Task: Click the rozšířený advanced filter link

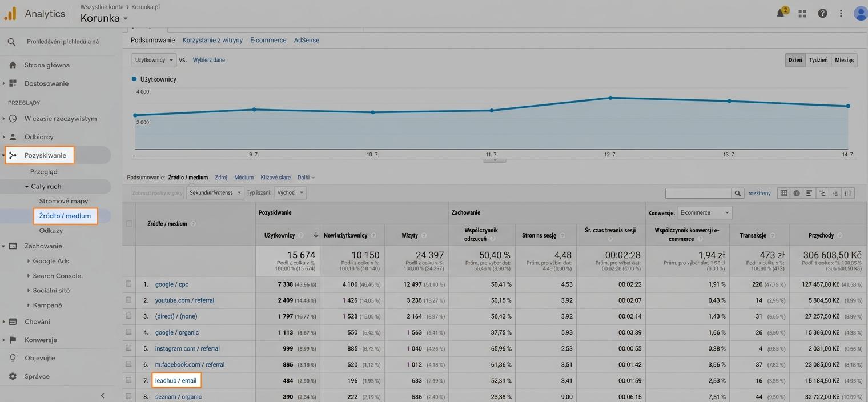Action: click(759, 194)
